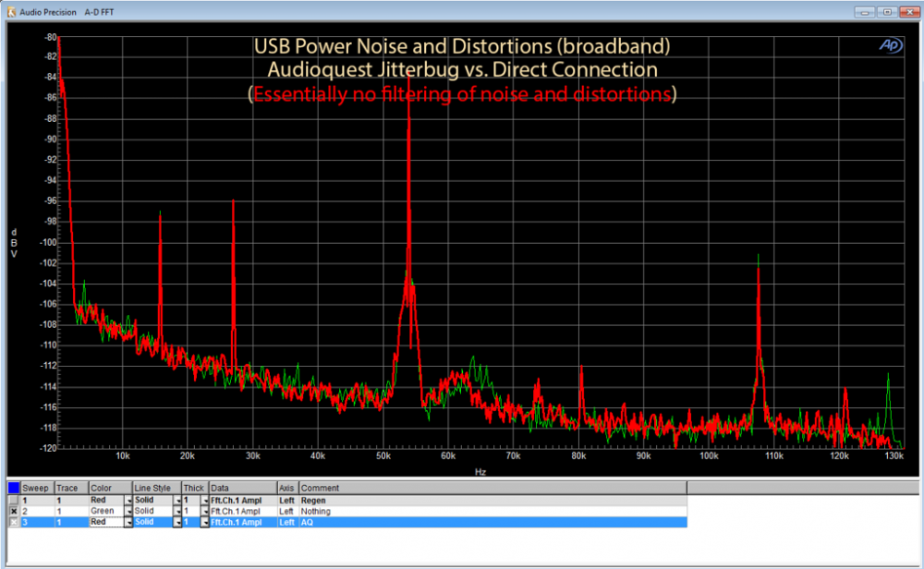Open Line Style dropdown for sweep 2
Image resolution: width=924 pixels, height=569 pixels.
tap(176, 512)
